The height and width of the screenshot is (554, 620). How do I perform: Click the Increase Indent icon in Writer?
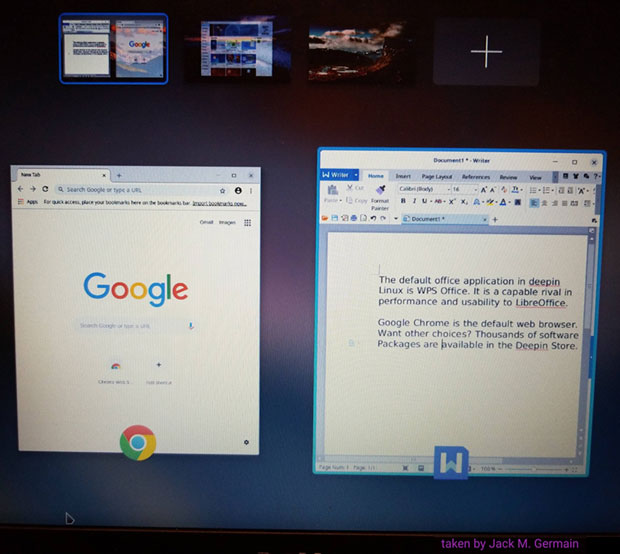coord(570,191)
